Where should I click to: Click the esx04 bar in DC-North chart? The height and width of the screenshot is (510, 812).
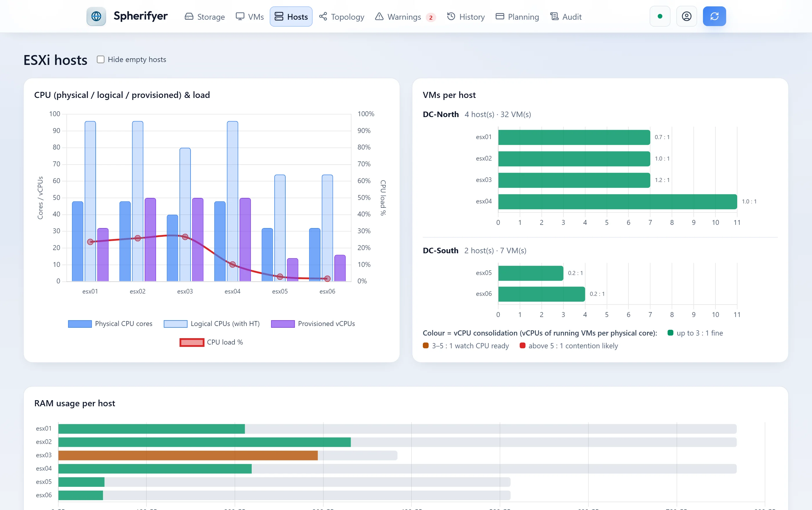(617, 201)
